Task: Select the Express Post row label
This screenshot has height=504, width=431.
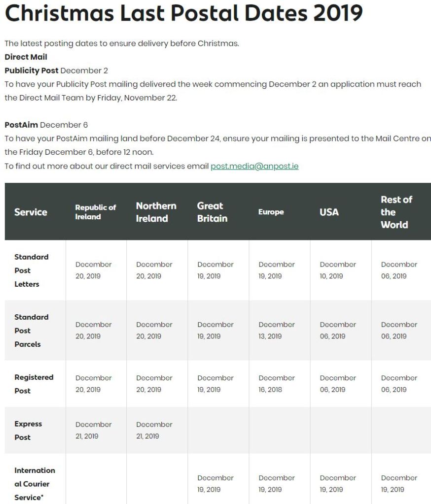Action: pyautogui.click(x=28, y=431)
